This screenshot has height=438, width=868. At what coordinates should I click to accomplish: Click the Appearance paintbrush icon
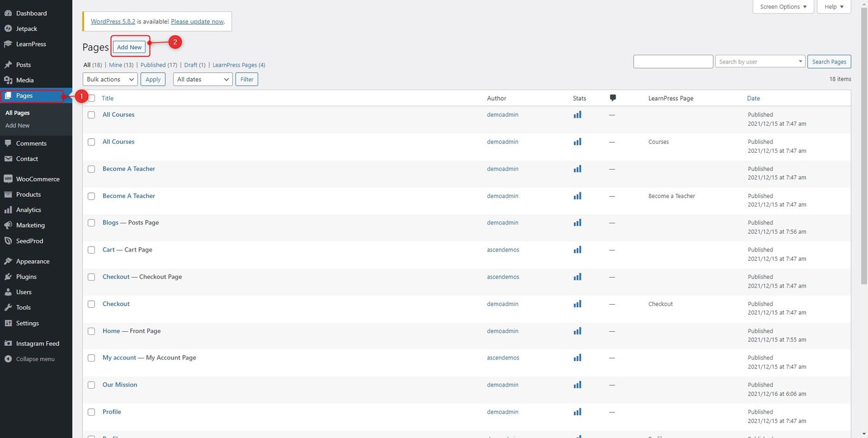[8, 261]
